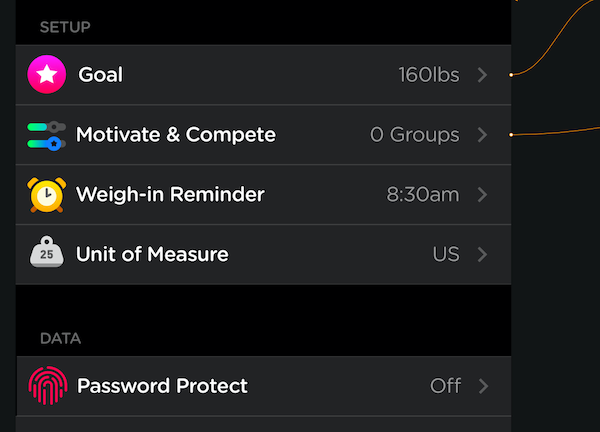The height and width of the screenshot is (432, 600).
Task: Select the Weigh-in Reminder label
Action: coord(171,195)
